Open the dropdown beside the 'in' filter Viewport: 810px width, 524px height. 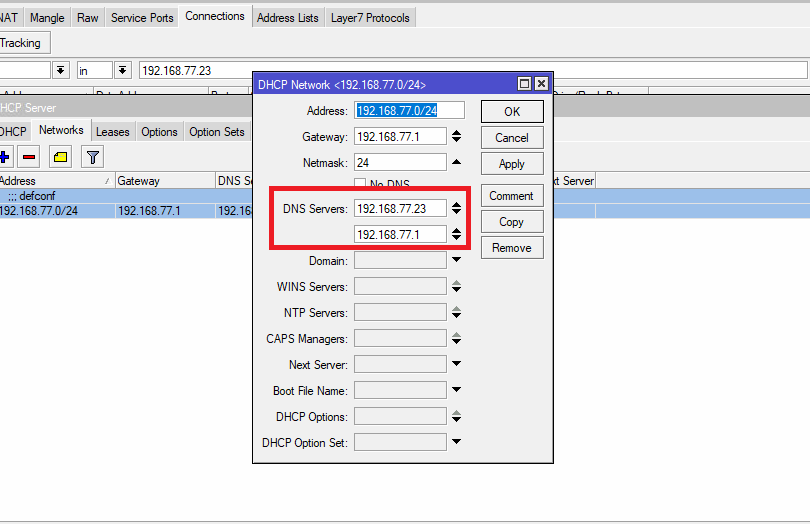123,70
